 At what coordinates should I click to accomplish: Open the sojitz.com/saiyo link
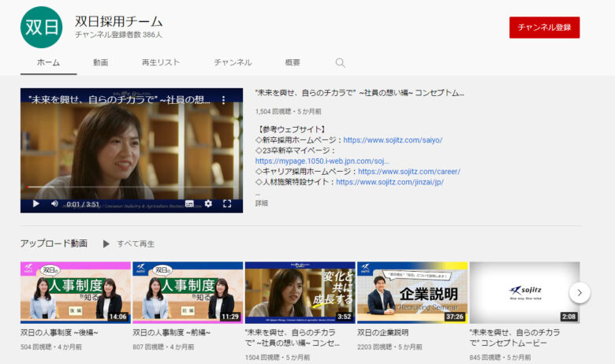(x=393, y=140)
